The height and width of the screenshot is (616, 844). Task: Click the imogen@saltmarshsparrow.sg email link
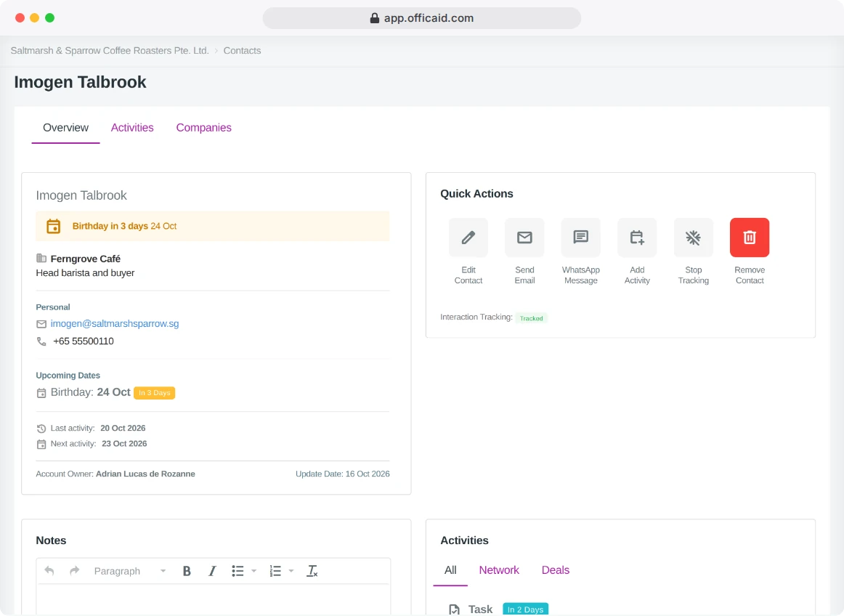click(x=115, y=323)
